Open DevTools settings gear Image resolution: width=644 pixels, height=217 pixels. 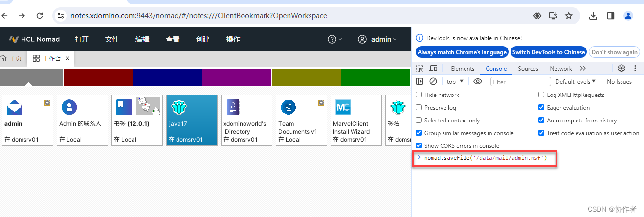(x=622, y=68)
